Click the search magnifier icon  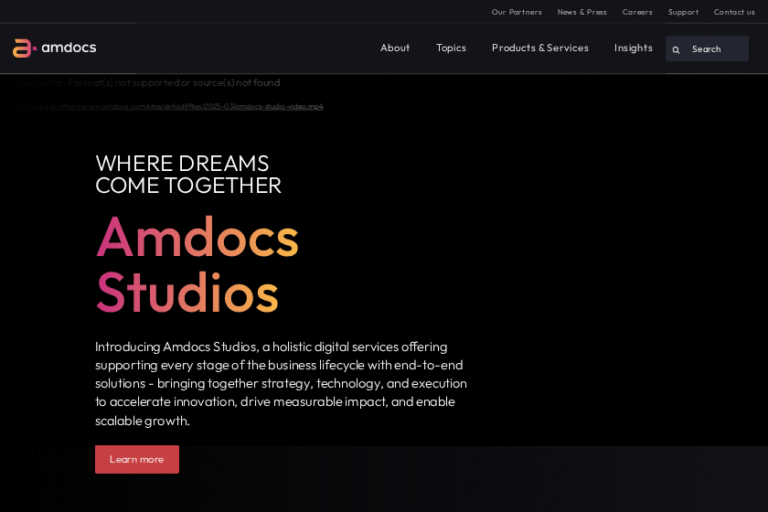tap(676, 49)
